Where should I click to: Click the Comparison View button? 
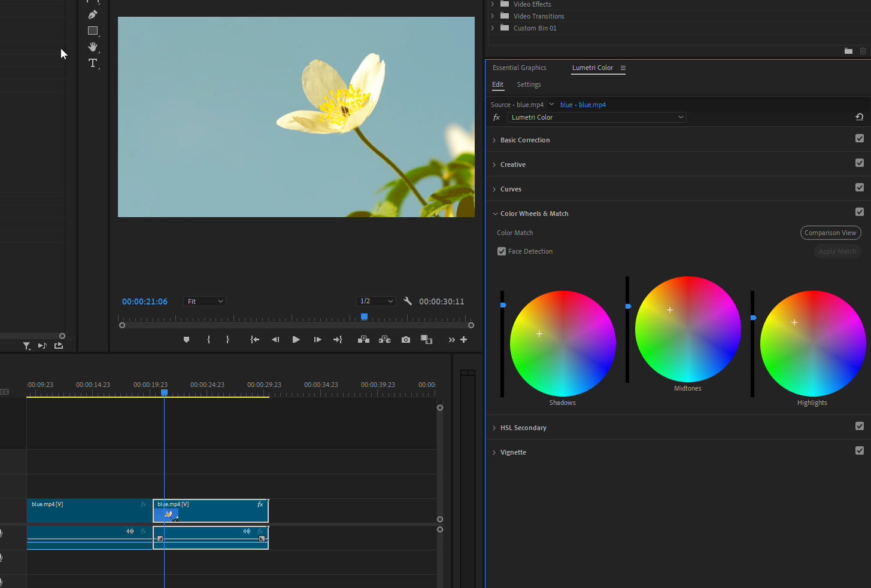[x=830, y=233]
